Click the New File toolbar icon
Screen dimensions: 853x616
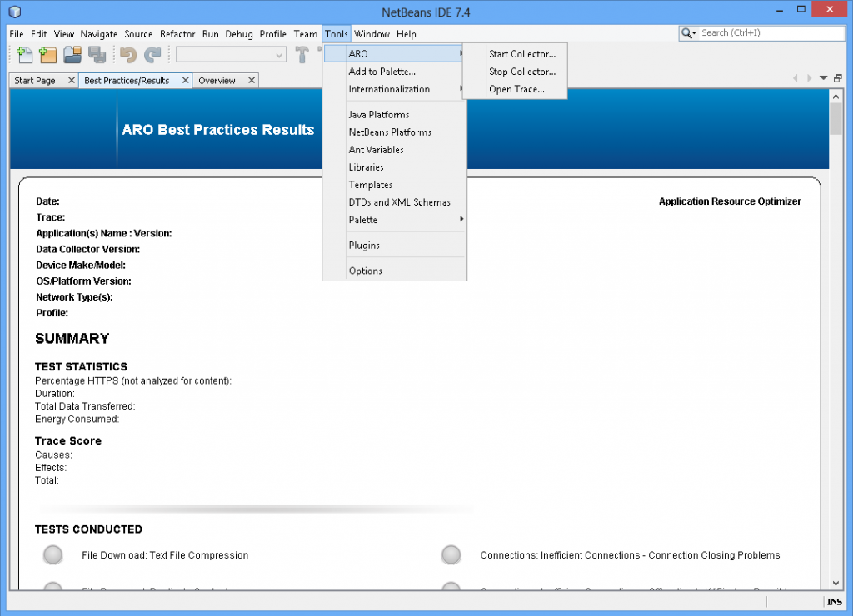pyautogui.click(x=24, y=54)
